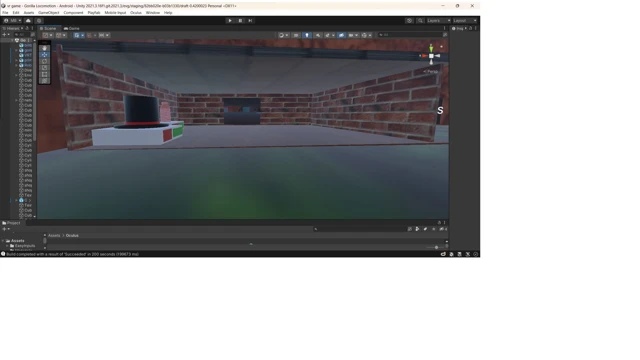Start Play mode
The image size is (640, 360).
click(x=230, y=20)
